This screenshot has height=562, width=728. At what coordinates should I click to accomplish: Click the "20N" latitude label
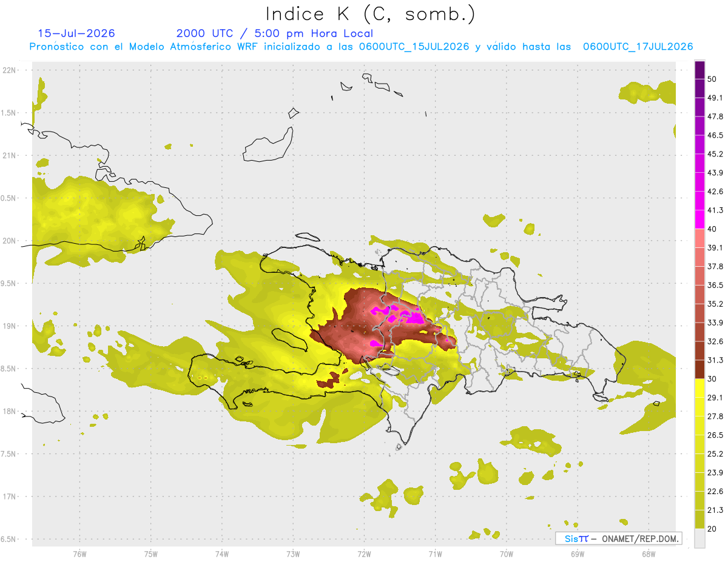pos(10,241)
